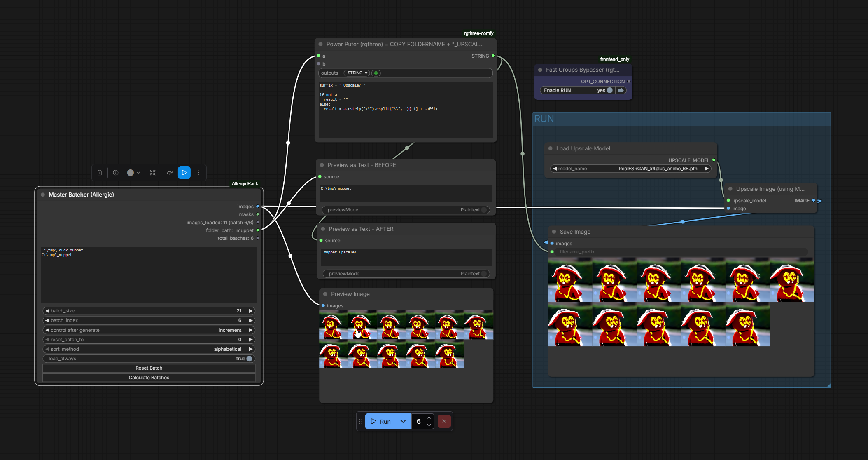Jump to RUN group with arrow icon
868x460 pixels.
[621, 90]
